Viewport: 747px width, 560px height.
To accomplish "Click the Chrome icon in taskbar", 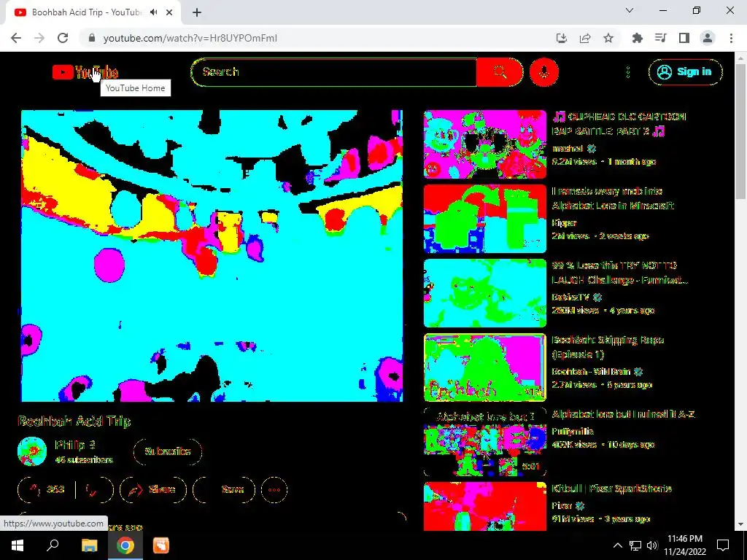I will coord(125,545).
